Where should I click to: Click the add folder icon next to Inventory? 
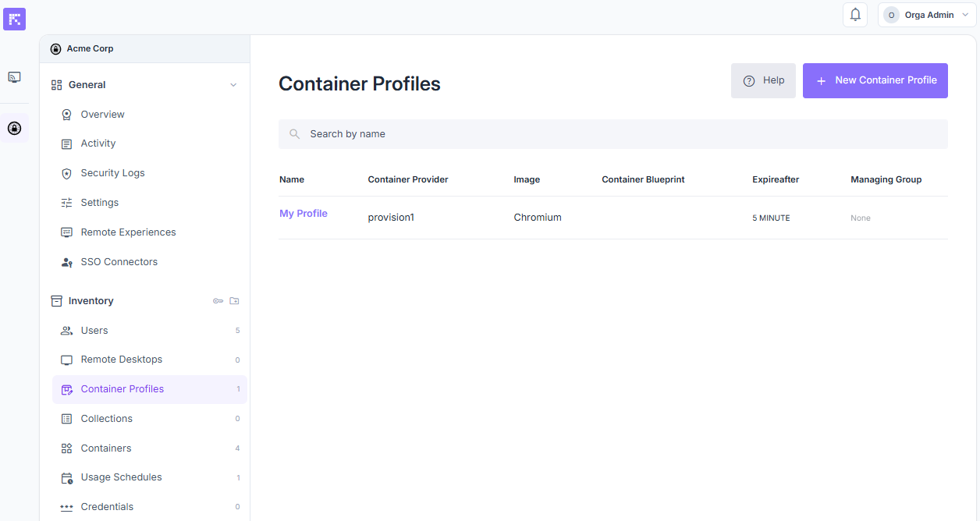tap(234, 301)
